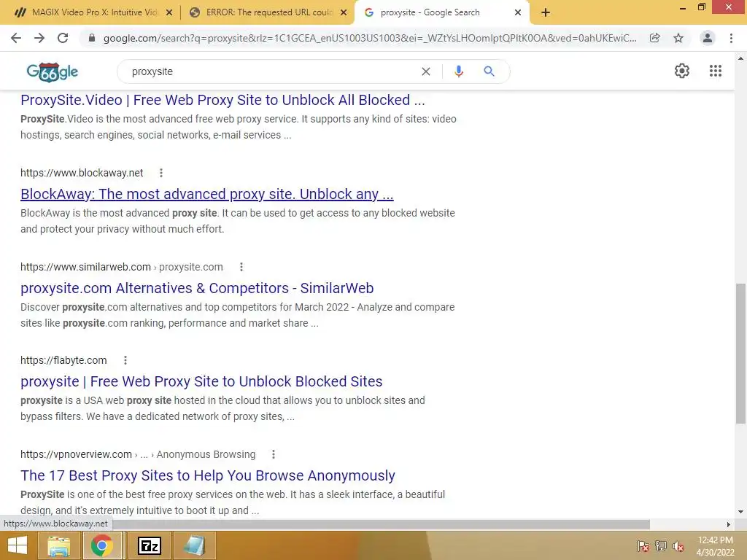The image size is (747, 560).
Task: Click the share page icon in address bar
Action: coord(655,38)
